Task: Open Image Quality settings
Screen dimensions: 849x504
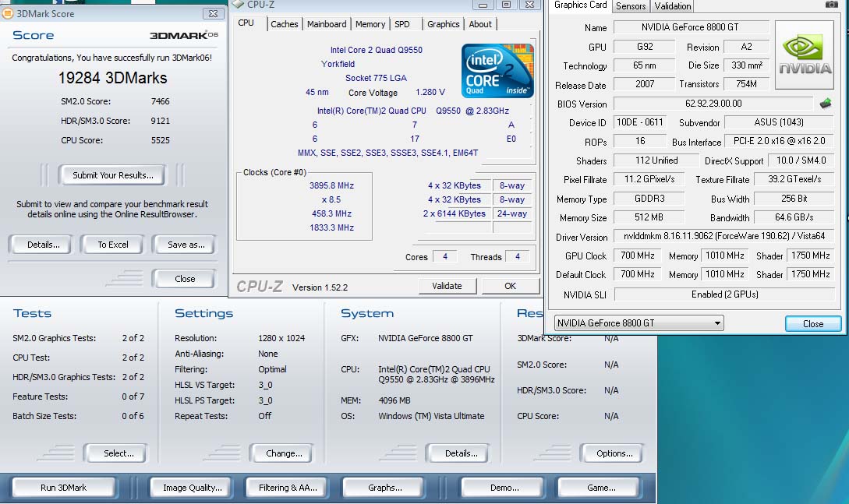Action: [193, 487]
